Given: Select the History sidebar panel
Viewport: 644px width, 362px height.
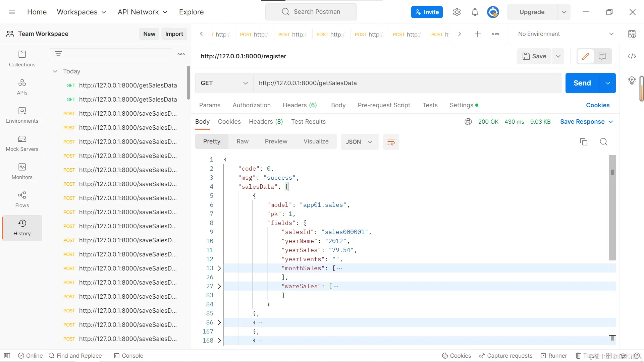Looking at the screenshot, I should [22, 228].
